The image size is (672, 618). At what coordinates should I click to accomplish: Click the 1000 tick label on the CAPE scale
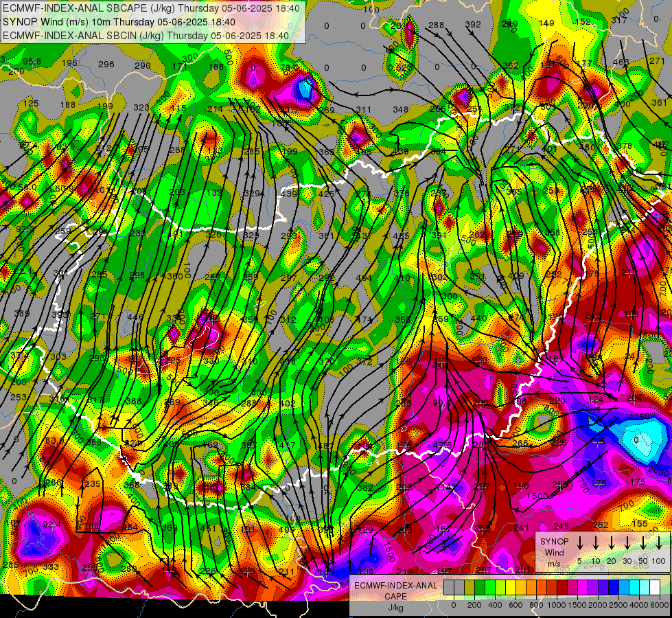tap(556, 605)
